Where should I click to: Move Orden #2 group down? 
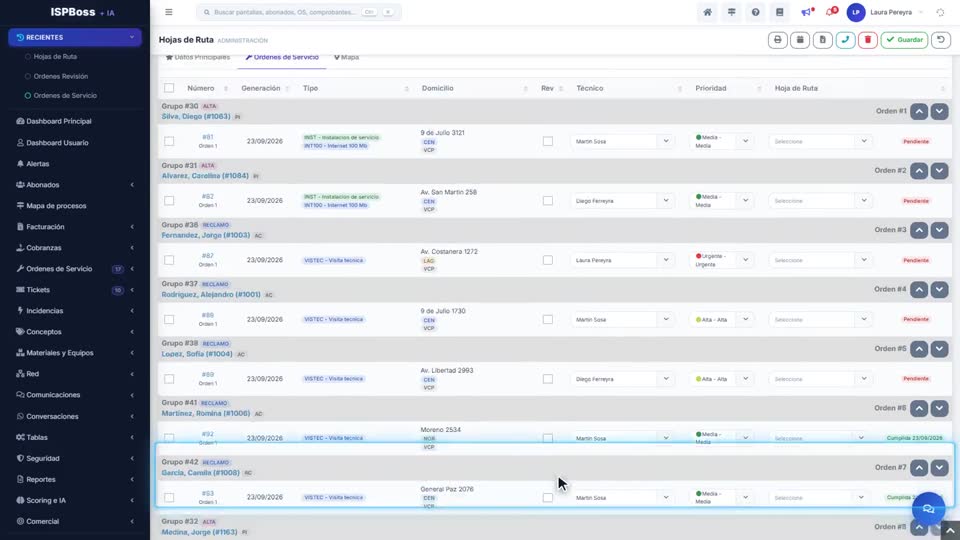click(939, 171)
